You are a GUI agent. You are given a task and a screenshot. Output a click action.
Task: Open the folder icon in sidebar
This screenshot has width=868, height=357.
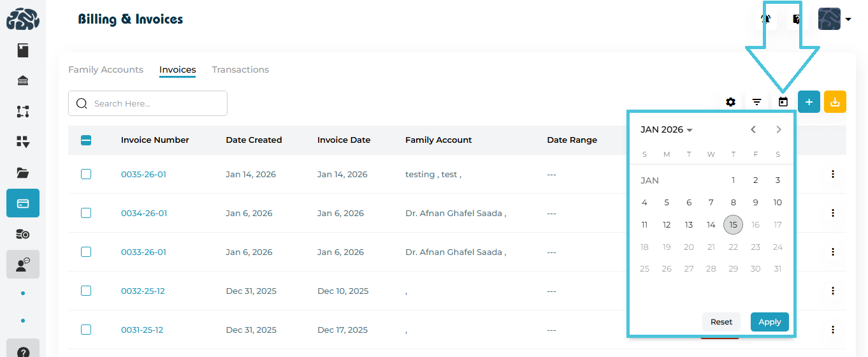click(x=23, y=173)
